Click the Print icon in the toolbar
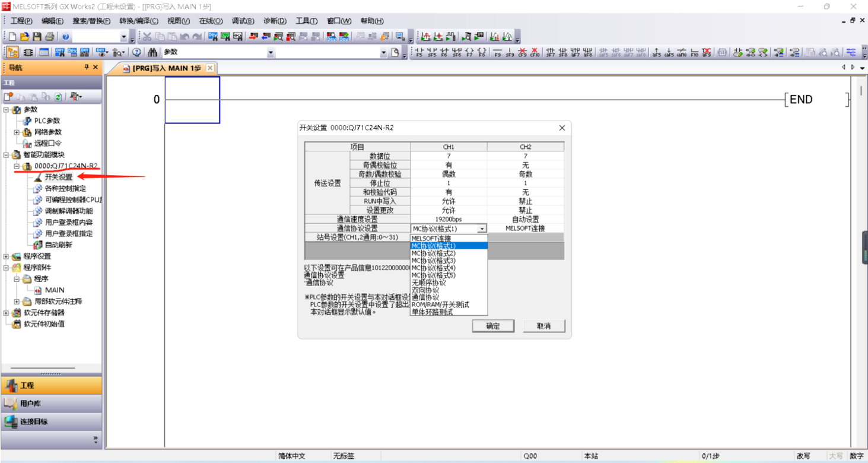Viewport: 868px width, 463px height. tap(50, 37)
